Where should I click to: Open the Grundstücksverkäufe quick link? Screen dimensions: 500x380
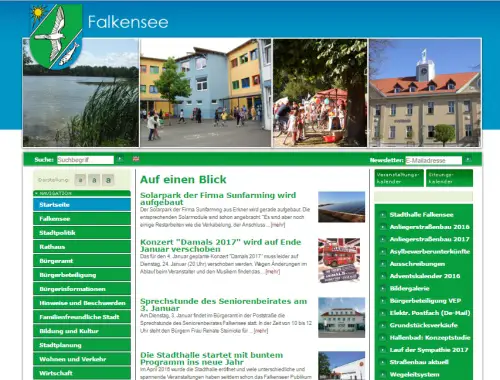[x=423, y=325]
